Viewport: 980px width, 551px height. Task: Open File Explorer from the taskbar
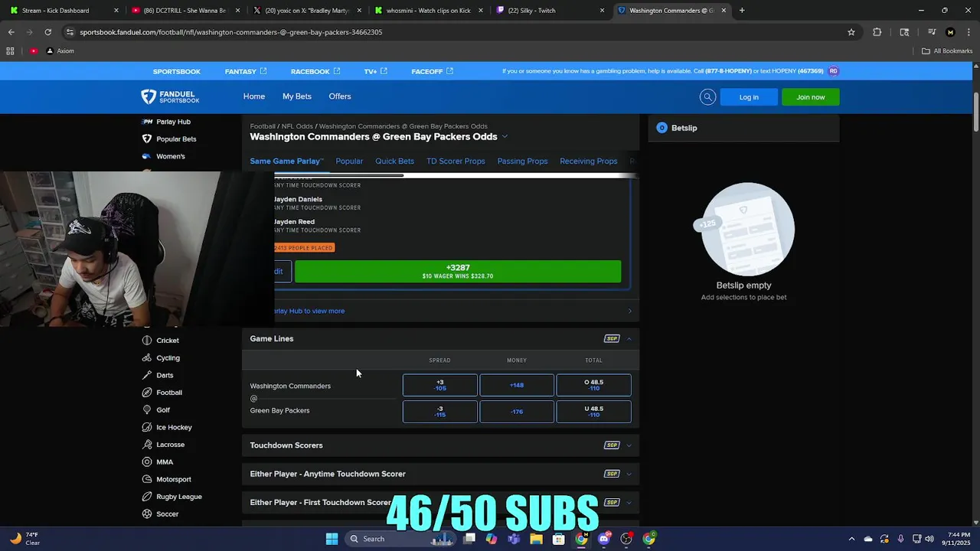(x=536, y=539)
